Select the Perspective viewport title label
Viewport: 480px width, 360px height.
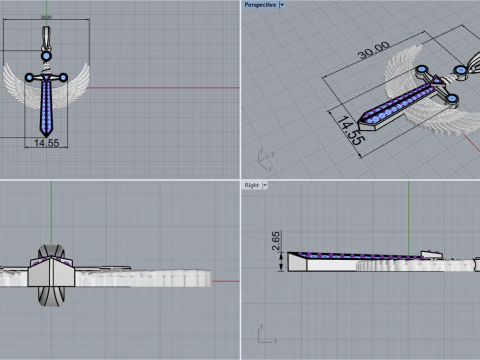coord(260,5)
